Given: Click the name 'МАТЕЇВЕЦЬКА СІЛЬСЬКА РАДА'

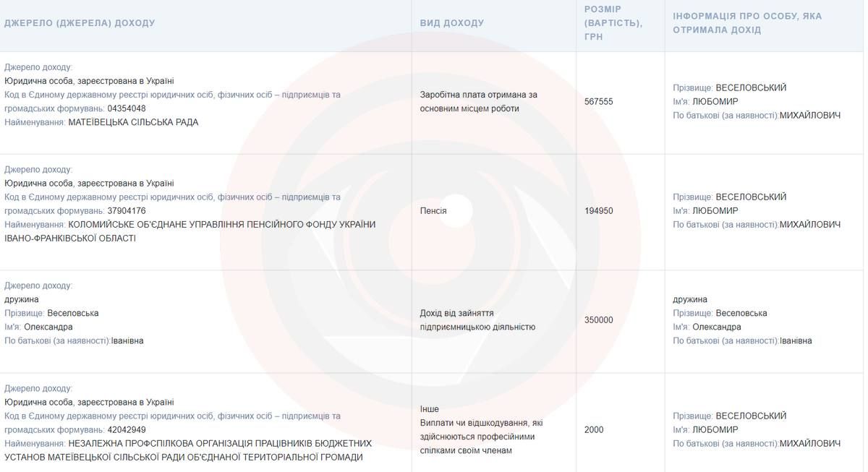Looking at the screenshot, I should [133, 122].
